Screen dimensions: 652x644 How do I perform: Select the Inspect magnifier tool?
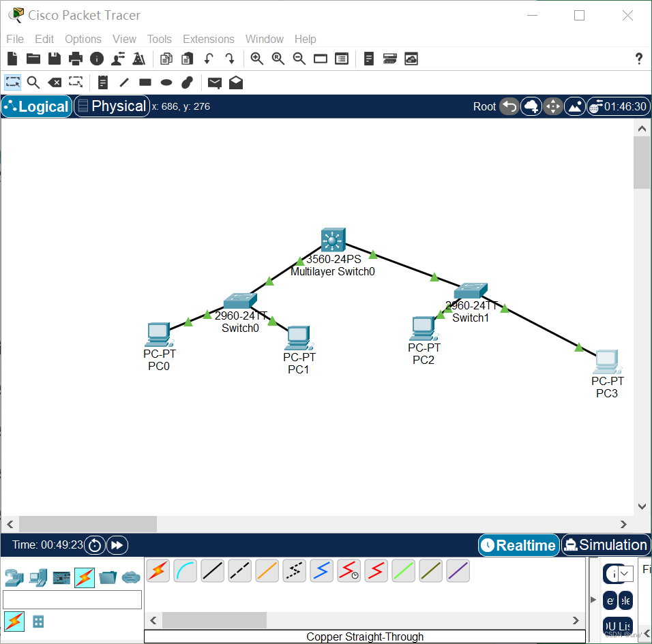click(x=33, y=82)
